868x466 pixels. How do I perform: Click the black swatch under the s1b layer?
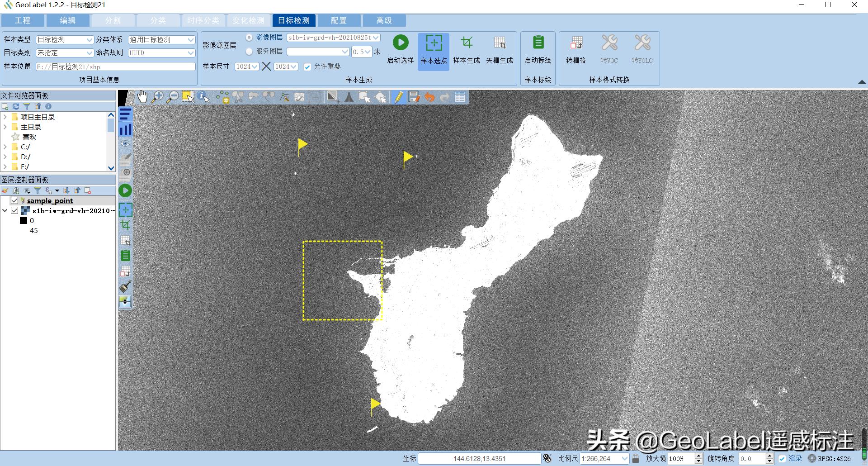(24, 220)
